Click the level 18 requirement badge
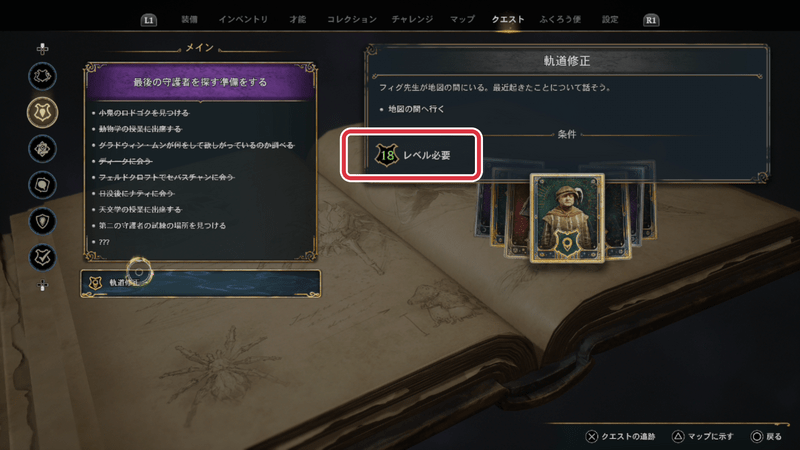This screenshot has height=450, width=800. click(x=387, y=155)
